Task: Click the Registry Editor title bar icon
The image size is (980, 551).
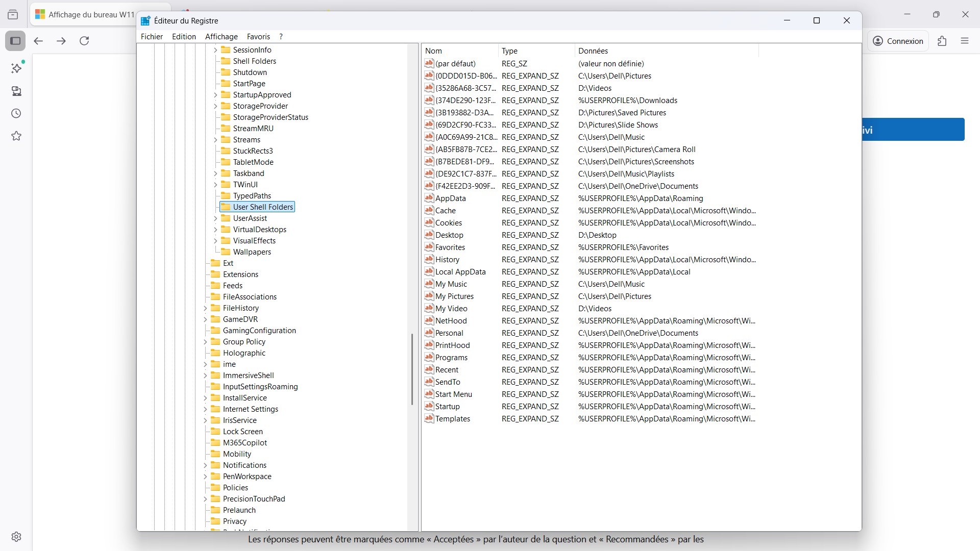Action: (145, 20)
